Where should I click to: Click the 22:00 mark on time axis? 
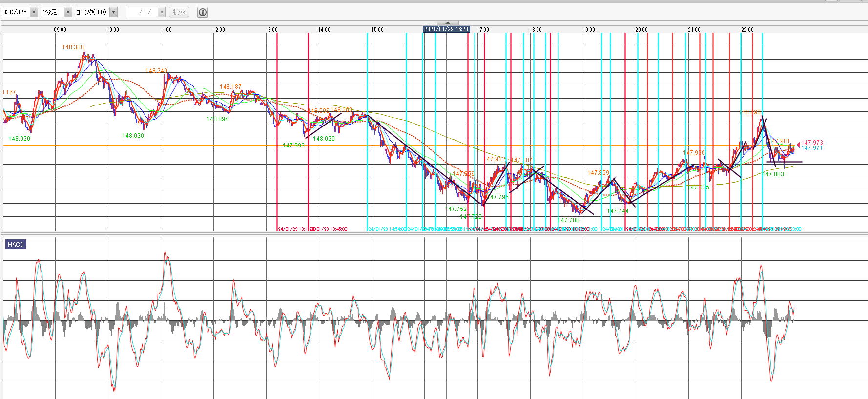[747, 30]
